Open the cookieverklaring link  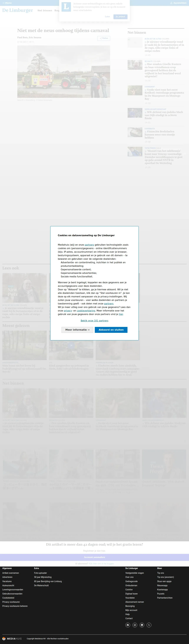pos(86,310)
